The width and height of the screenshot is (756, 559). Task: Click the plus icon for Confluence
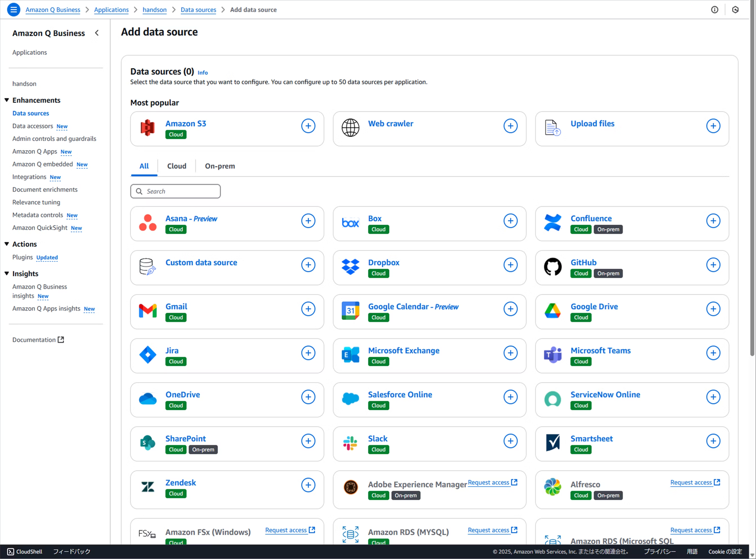(x=713, y=221)
